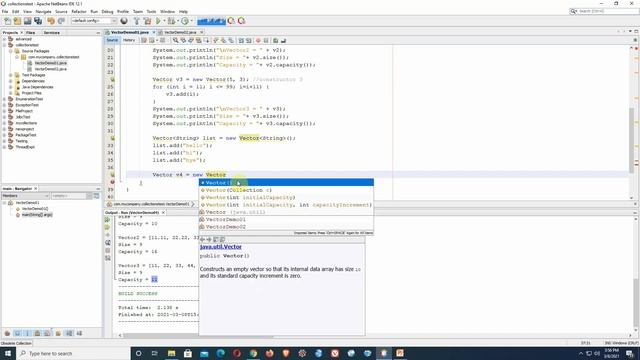
Task: Toggle Sort by Source in Navigator
Action: pos(79,333)
